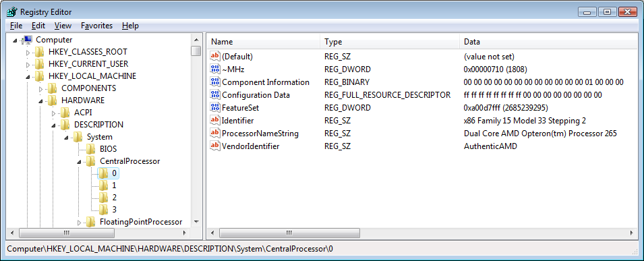Click the BIOS folder icon
This screenshot has height=261, width=644.
click(x=91, y=149)
